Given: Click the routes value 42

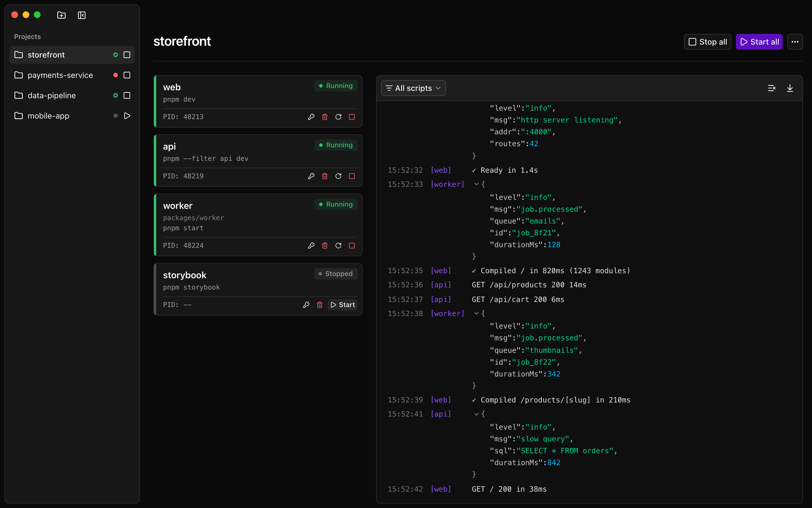Looking at the screenshot, I should pyautogui.click(x=534, y=144).
